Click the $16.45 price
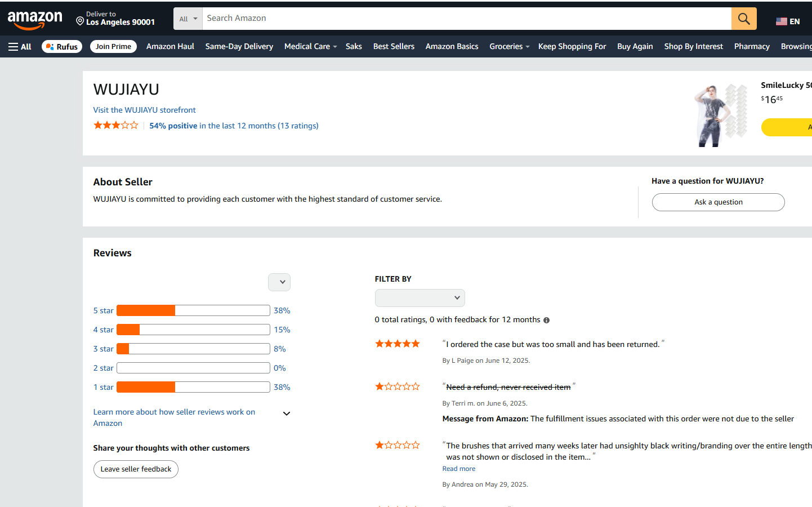Screen dimensions: 812x507 (x=771, y=99)
